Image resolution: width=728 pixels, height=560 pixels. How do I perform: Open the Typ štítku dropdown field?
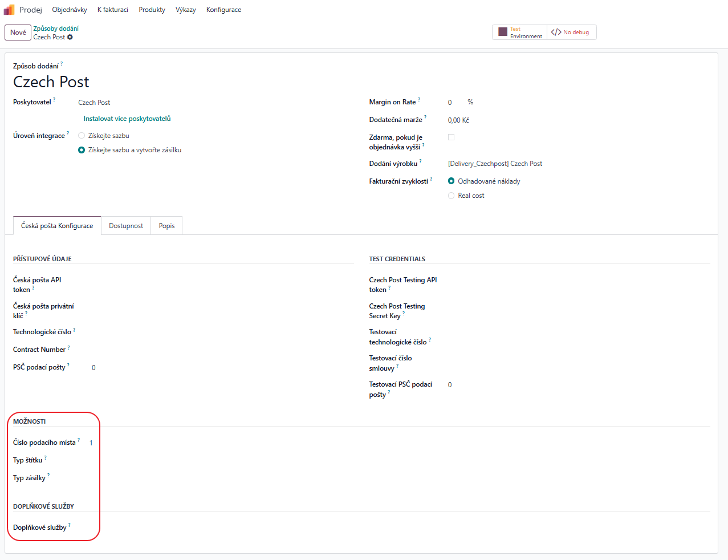click(x=222, y=460)
